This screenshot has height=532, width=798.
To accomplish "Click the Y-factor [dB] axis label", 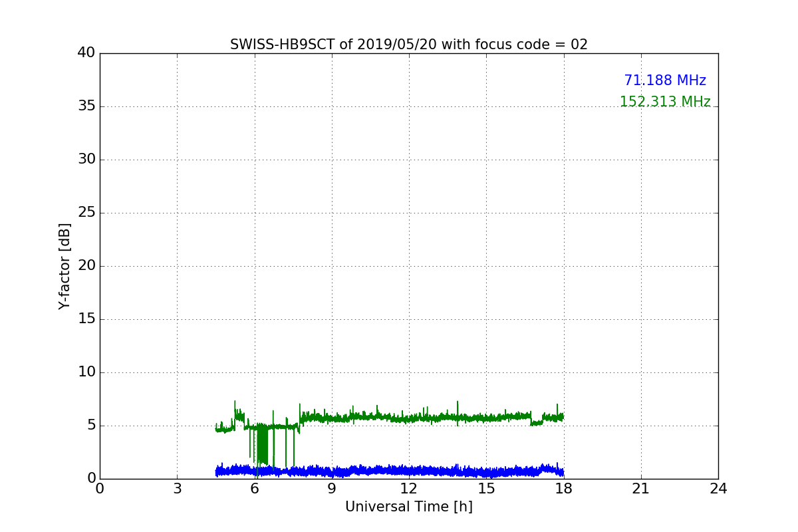I will click(x=65, y=266).
